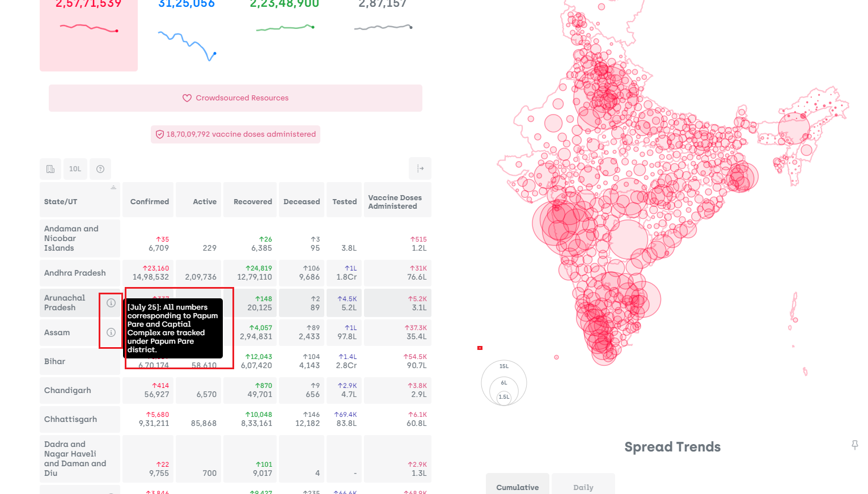This screenshot has width=868, height=494.
Task: Sort by Vaccine Doses Administered column
Action: (x=397, y=200)
